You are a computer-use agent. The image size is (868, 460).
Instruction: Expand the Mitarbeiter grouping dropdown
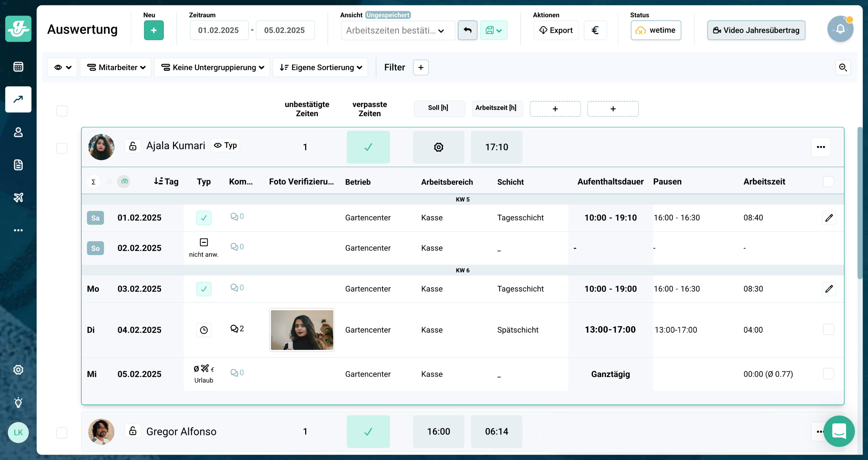[x=116, y=67]
